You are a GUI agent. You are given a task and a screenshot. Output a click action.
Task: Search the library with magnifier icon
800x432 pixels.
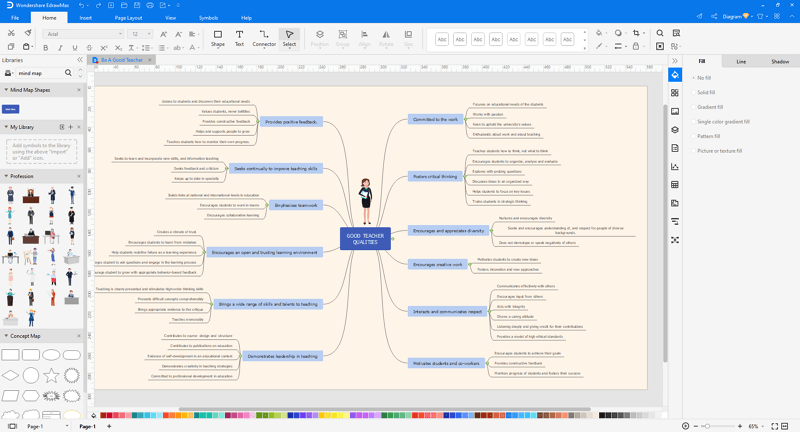pyautogui.click(x=68, y=73)
